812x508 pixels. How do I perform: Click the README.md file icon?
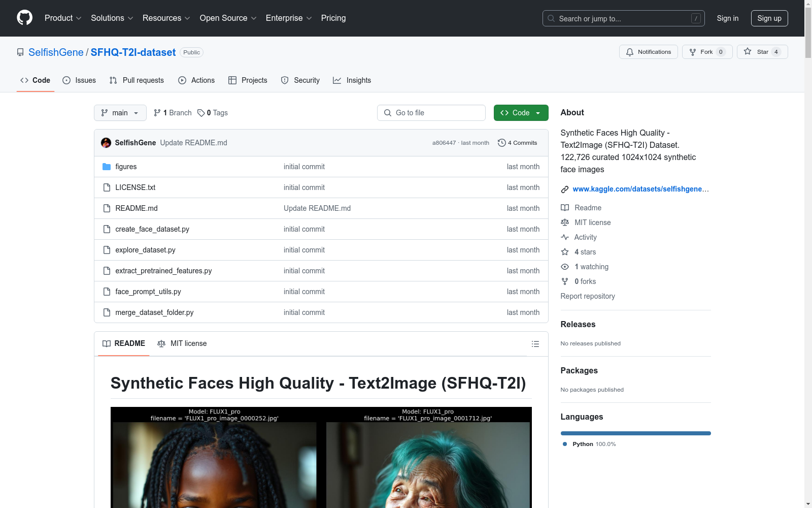click(107, 208)
